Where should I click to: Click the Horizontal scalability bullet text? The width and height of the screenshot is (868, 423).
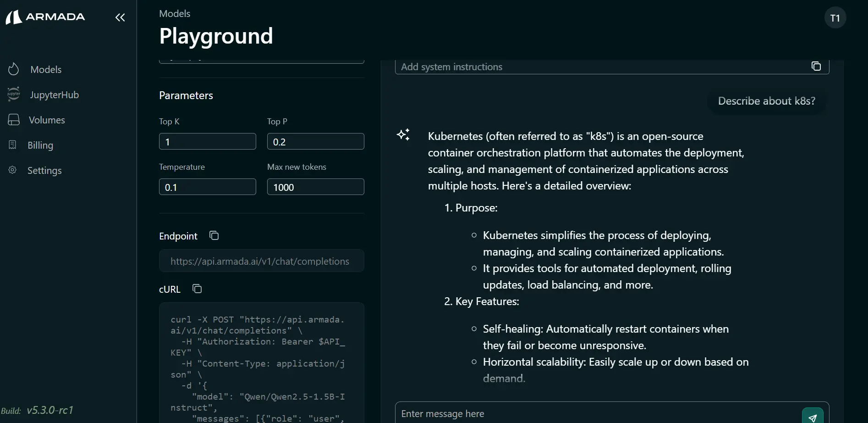pyautogui.click(x=616, y=370)
